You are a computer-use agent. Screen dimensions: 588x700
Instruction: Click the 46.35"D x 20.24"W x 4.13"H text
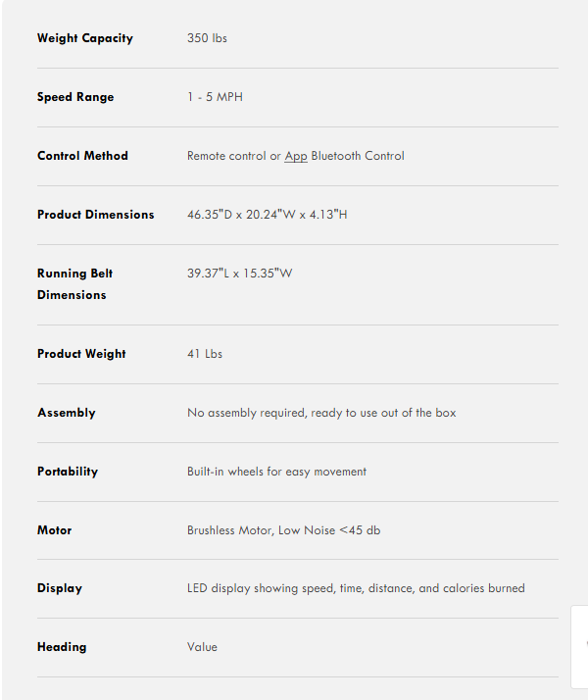point(268,215)
